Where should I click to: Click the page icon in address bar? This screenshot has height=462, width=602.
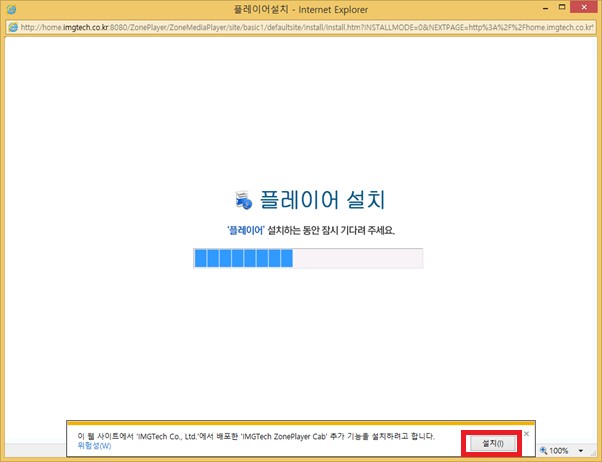click(x=12, y=26)
